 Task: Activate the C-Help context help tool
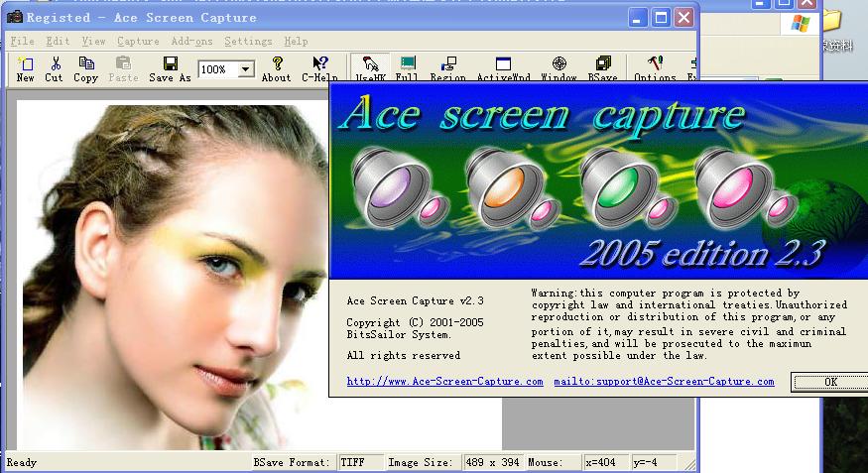coord(320,69)
